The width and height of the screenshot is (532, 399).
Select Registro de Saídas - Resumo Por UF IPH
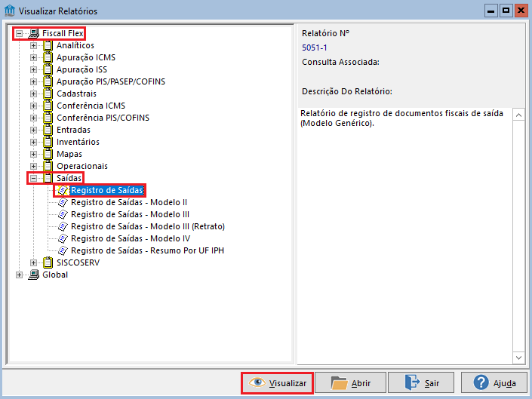(x=148, y=251)
